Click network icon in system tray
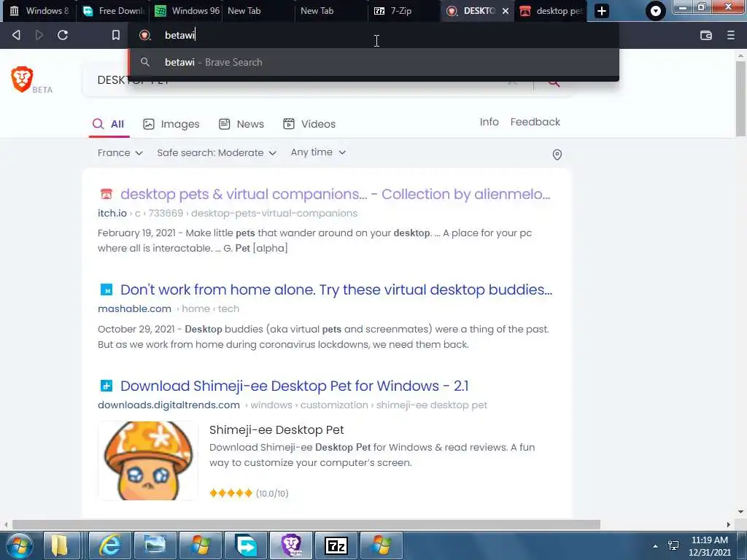Image resolution: width=747 pixels, height=560 pixels. pos(673,545)
